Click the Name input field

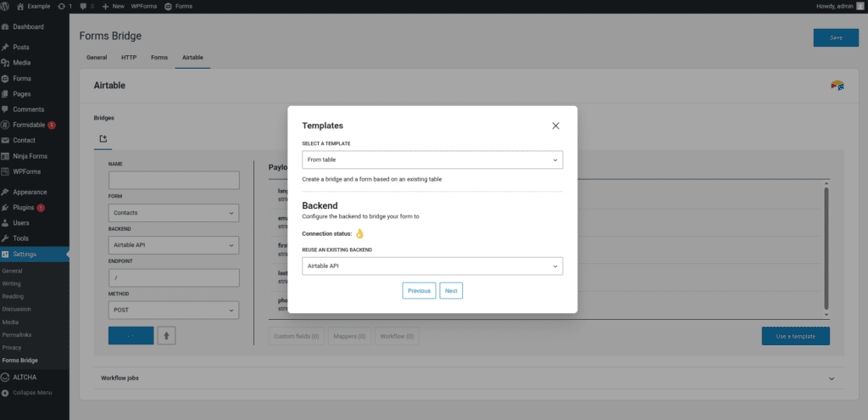(174, 180)
